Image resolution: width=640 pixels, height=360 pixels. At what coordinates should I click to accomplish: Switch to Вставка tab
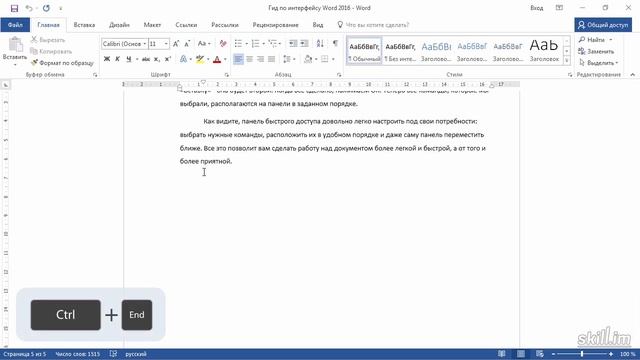tap(84, 25)
